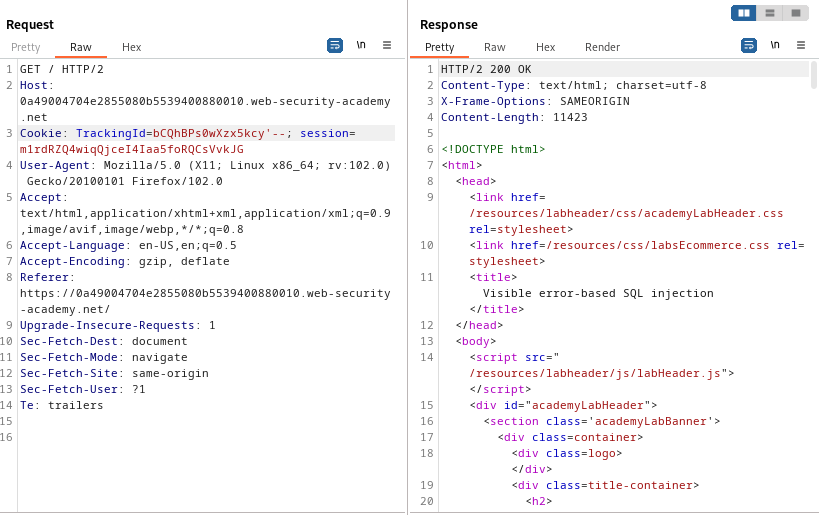This screenshot has width=820, height=515.
Task: Click the labsEcommerce.css path in response
Action: coord(657,245)
